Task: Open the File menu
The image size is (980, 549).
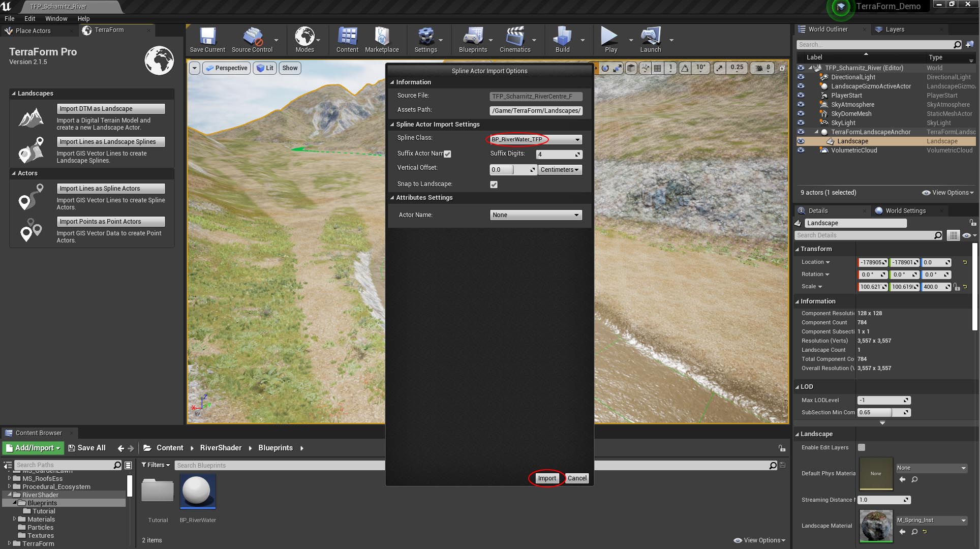Action: 9,18
